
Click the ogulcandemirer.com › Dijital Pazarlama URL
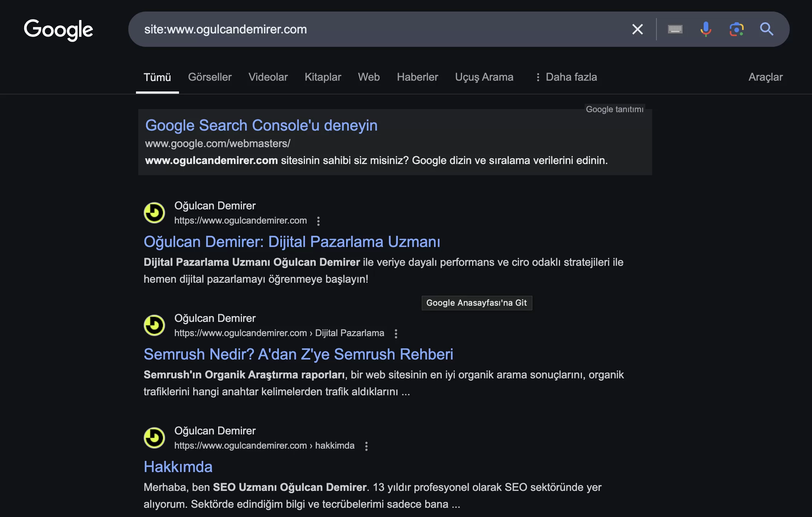click(x=279, y=333)
